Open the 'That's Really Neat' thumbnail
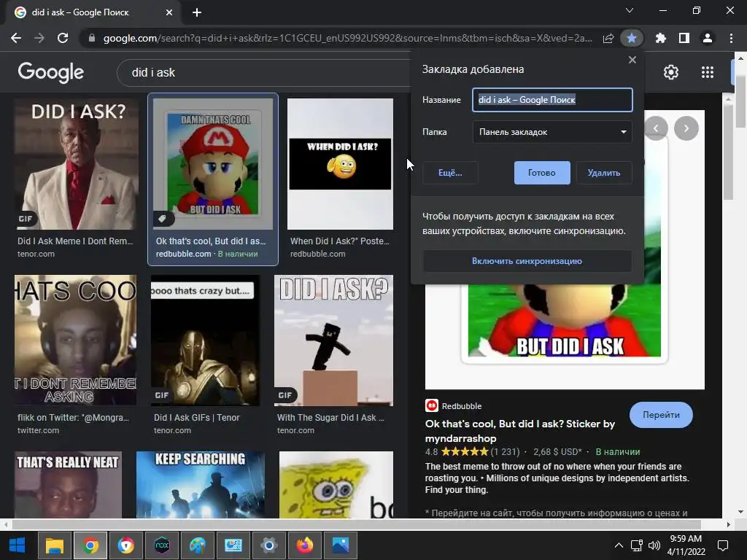Screen dimensions: 747x560 (x=68, y=485)
